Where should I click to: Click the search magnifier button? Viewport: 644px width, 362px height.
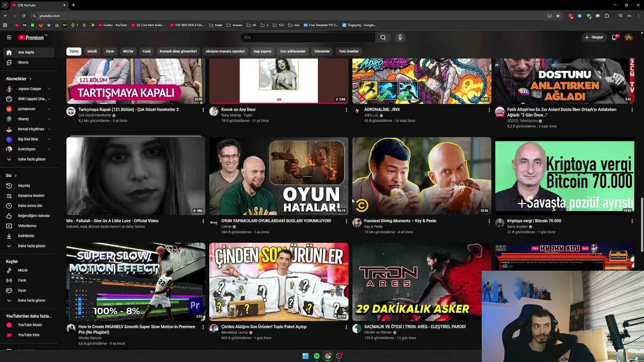click(383, 37)
